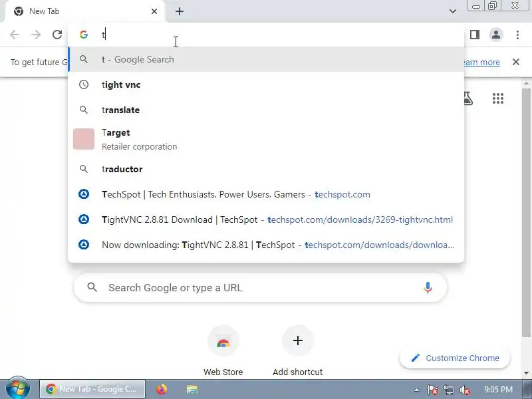This screenshot has width=532, height=399.
Task: Open the 'Now downloading: TightVNC' suggestion
Action: (266, 245)
